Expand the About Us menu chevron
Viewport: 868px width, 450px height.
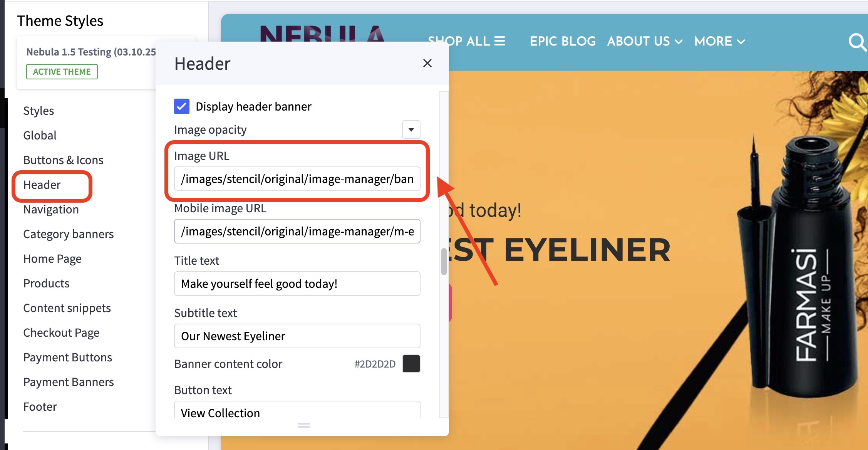pos(679,42)
